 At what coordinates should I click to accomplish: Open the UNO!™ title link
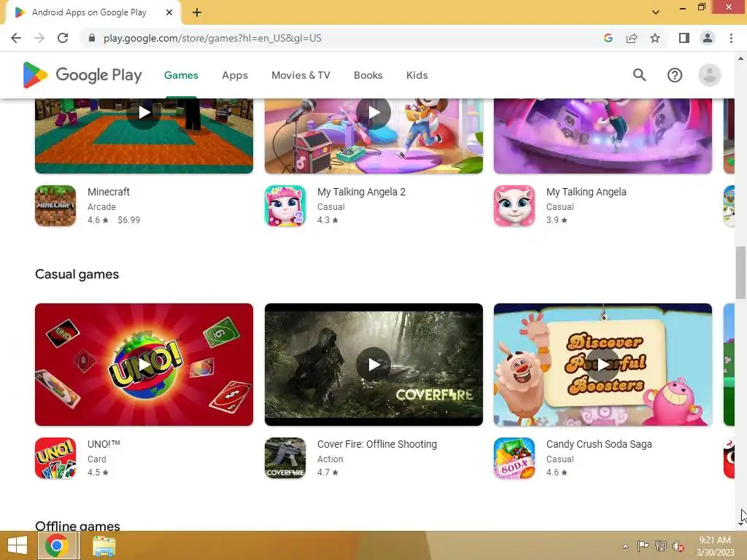pos(104,444)
